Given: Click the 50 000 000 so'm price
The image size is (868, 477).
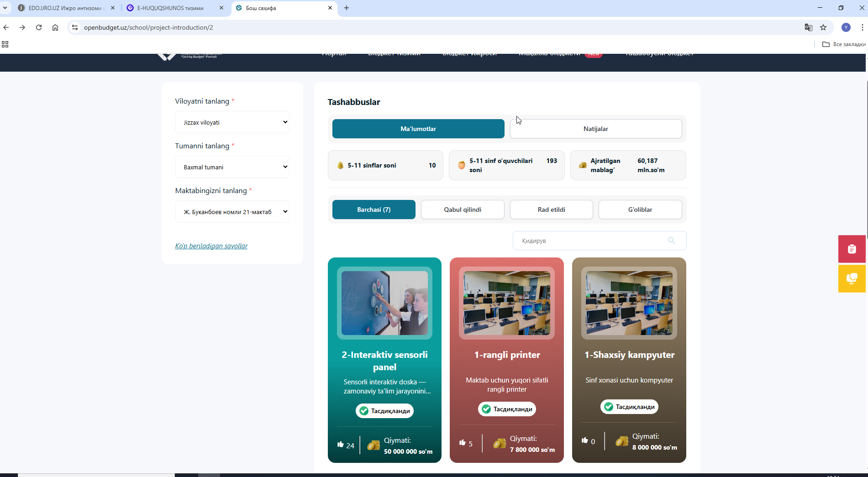Looking at the screenshot, I should click(x=408, y=451).
